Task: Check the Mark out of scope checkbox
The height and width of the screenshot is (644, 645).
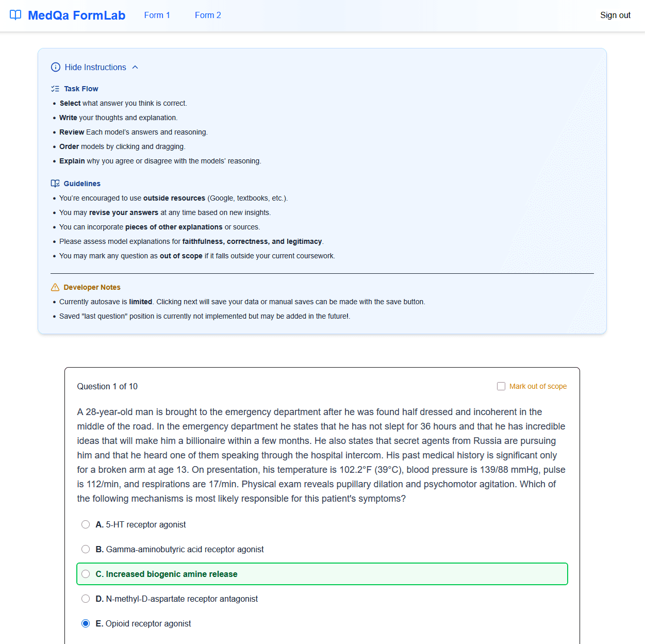Action: point(501,386)
